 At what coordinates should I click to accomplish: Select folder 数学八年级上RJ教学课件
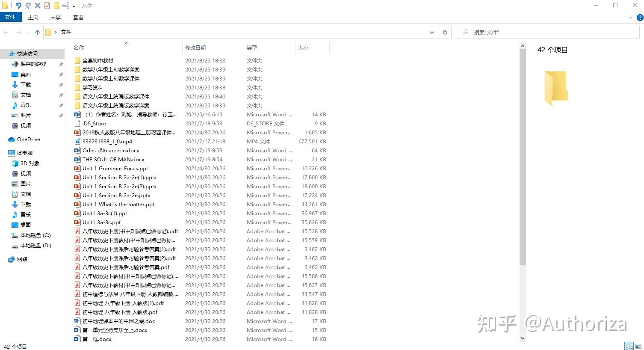point(111,78)
